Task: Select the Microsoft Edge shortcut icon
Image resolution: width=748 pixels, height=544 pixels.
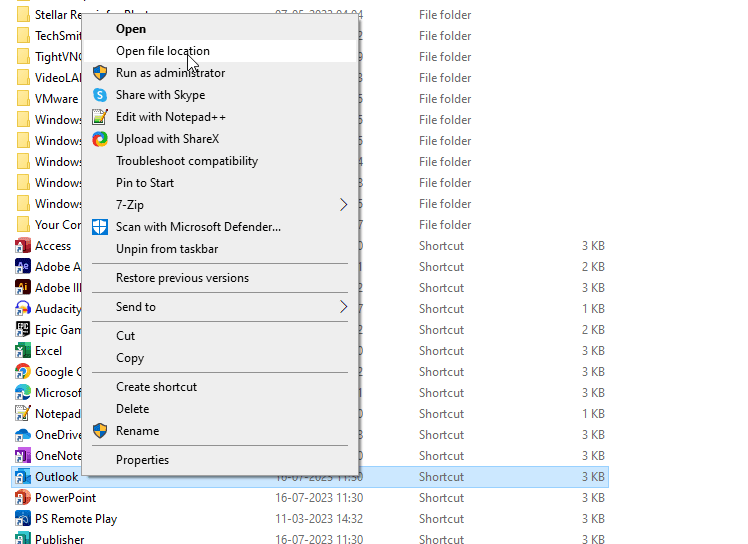Action: (22, 393)
